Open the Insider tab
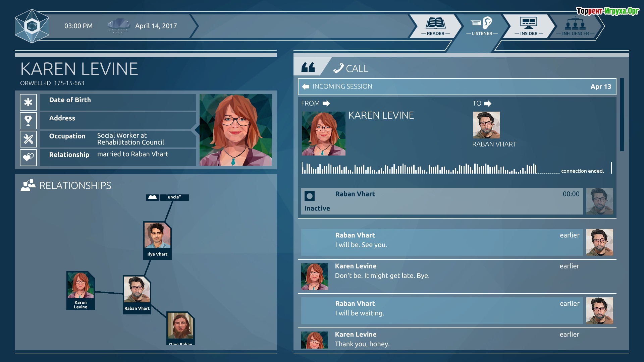644x362 pixels. pyautogui.click(x=529, y=26)
